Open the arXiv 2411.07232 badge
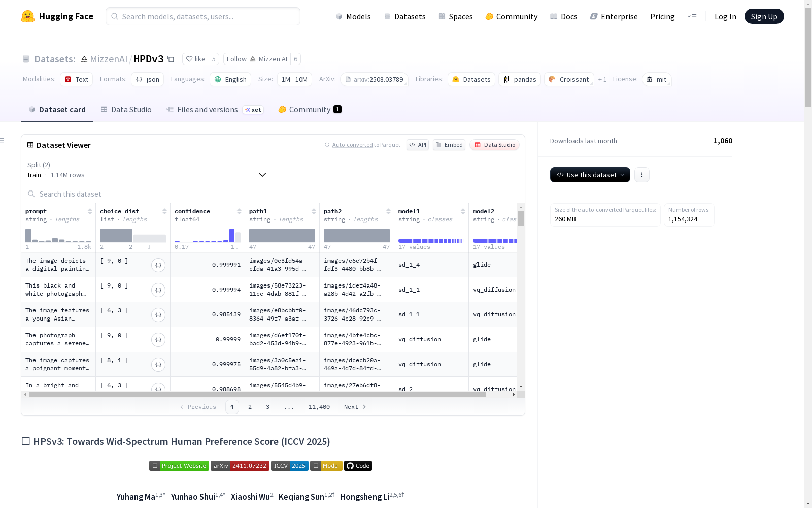Screen dimensions: 812x508 (240, 466)
